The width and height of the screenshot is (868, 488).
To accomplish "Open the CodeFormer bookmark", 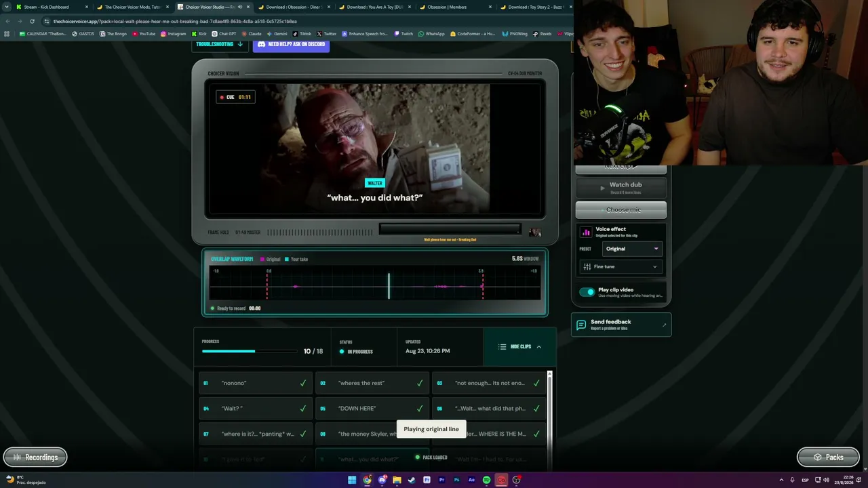I will click(x=473, y=34).
